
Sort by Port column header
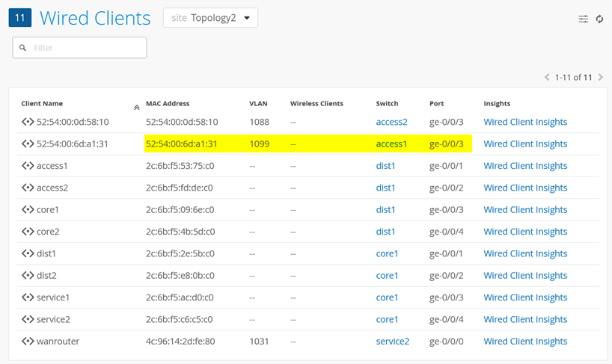pyautogui.click(x=437, y=103)
